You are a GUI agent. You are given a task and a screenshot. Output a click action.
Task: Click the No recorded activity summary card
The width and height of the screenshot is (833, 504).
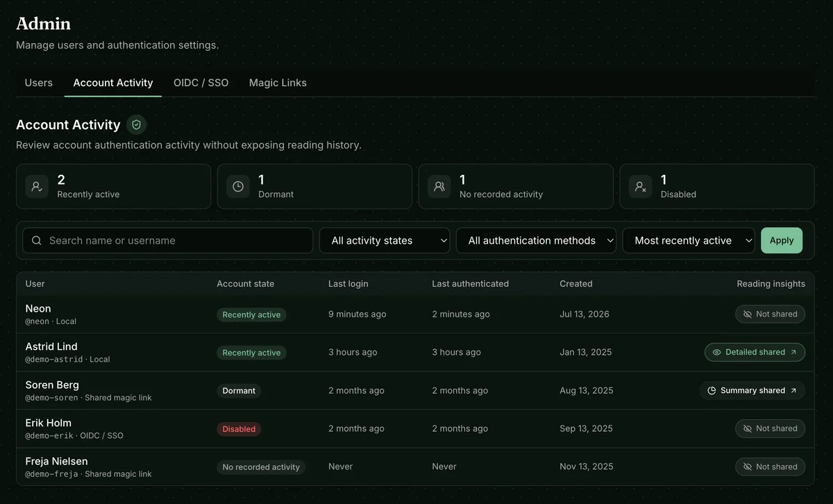click(x=516, y=186)
